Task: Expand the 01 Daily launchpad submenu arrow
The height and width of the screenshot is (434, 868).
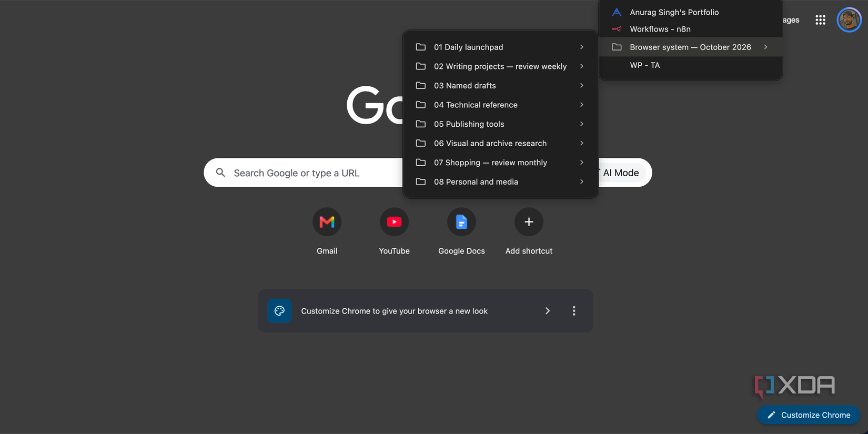Action: tap(582, 47)
